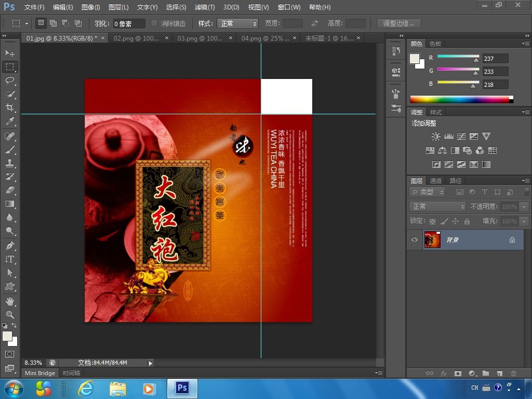The width and height of the screenshot is (532, 399).
Task: Select the Blur tool
Action: pyautogui.click(x=10, y=218)
